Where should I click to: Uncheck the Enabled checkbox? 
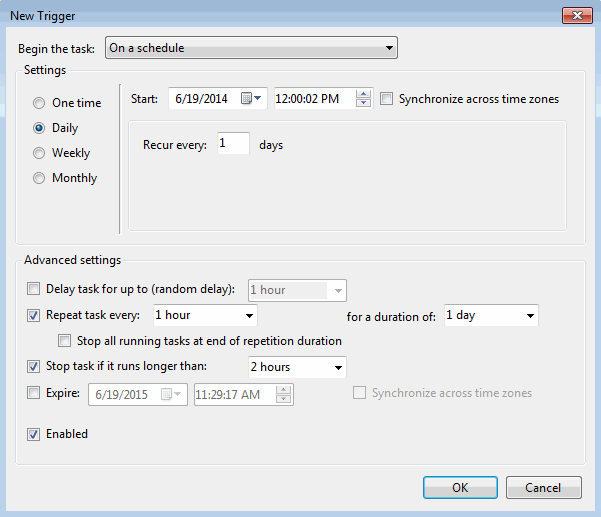point(35,434)
